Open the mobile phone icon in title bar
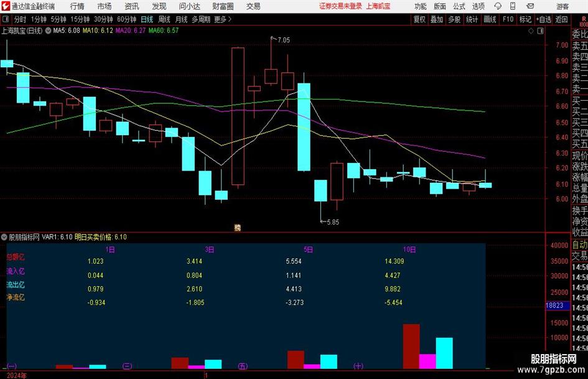 click(513, 6)
